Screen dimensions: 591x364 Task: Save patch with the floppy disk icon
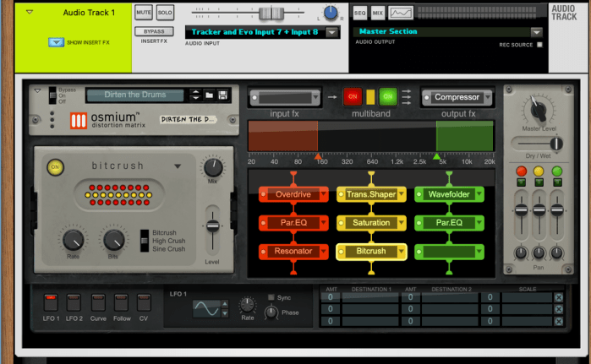coord(222,95)
